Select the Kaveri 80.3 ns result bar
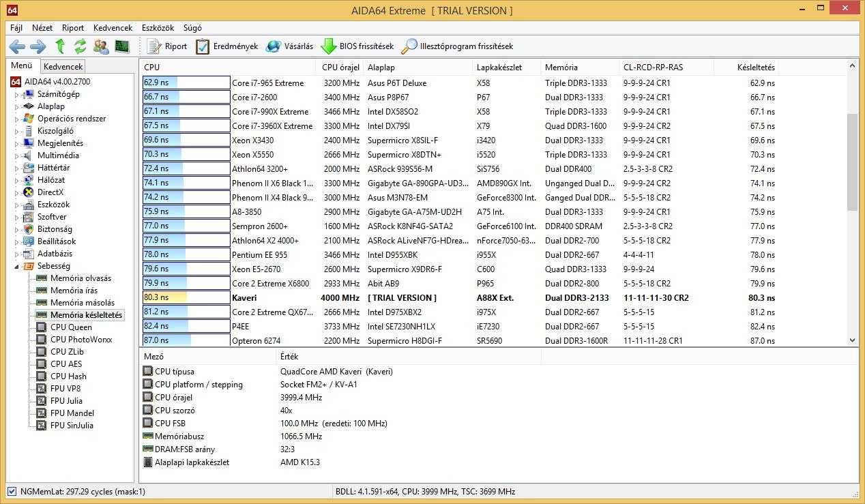The width and height of the screenshot is (865, 504). 186,298
